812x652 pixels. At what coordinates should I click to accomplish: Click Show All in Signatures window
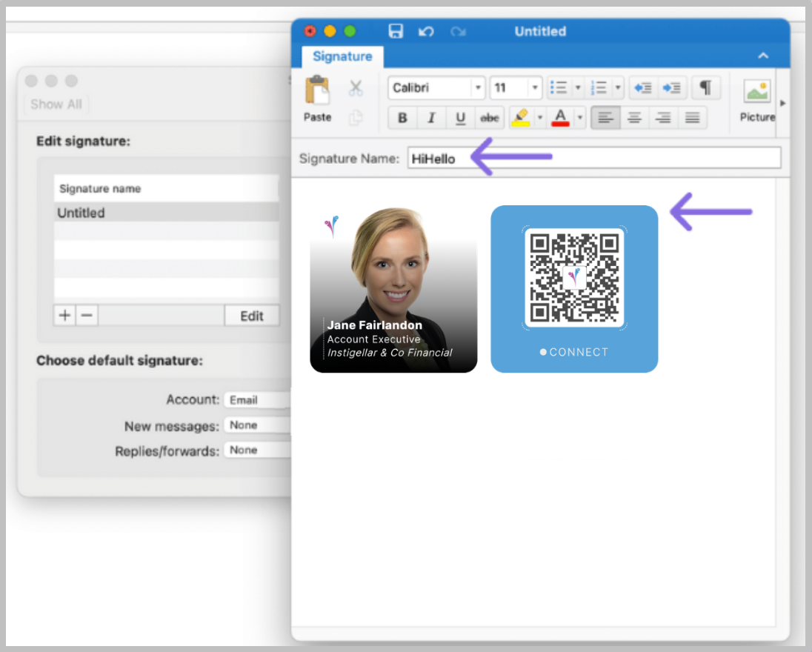[56, 104]
